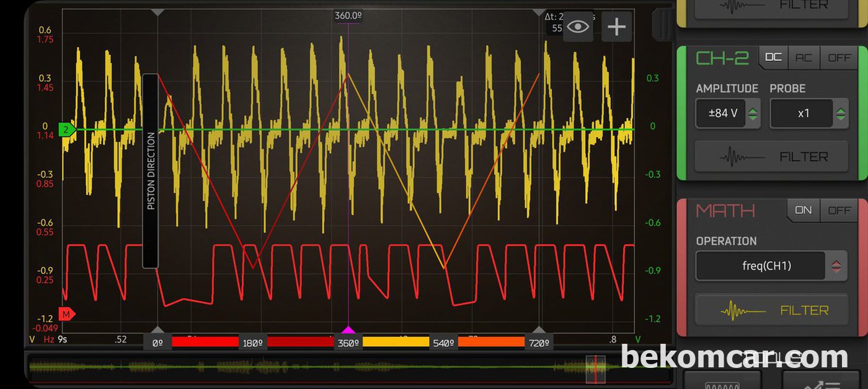Click the gray 720º cursor handle at the top of the plot

coord(539,12)
